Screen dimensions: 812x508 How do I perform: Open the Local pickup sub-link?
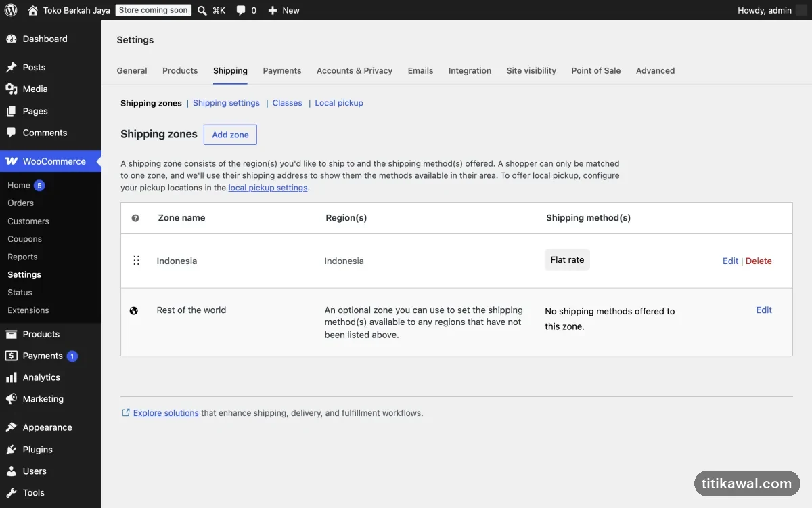click(x=339, y=103)
